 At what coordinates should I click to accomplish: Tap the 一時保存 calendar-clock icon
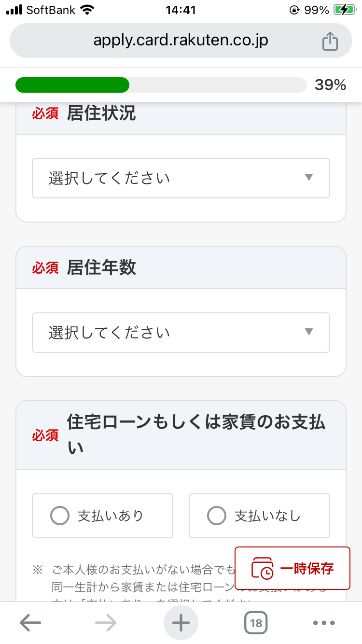[x=262, y=568]
